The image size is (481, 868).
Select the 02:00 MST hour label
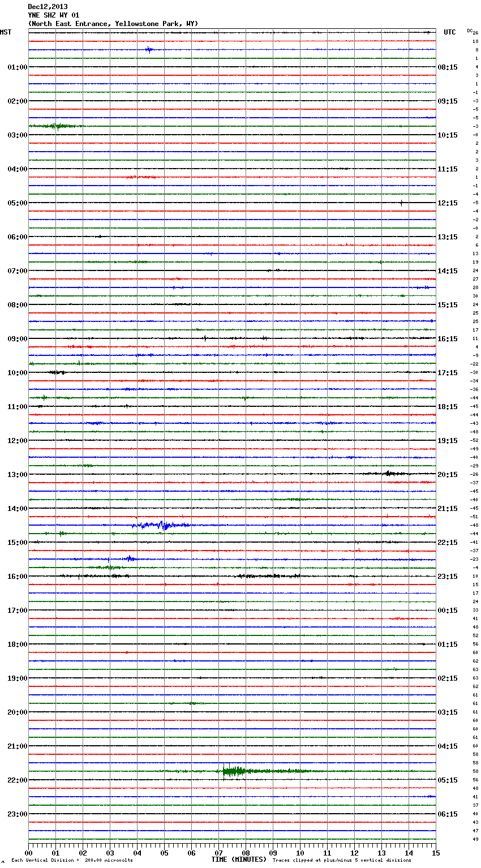pyautogui.click(x=18, y=101)
